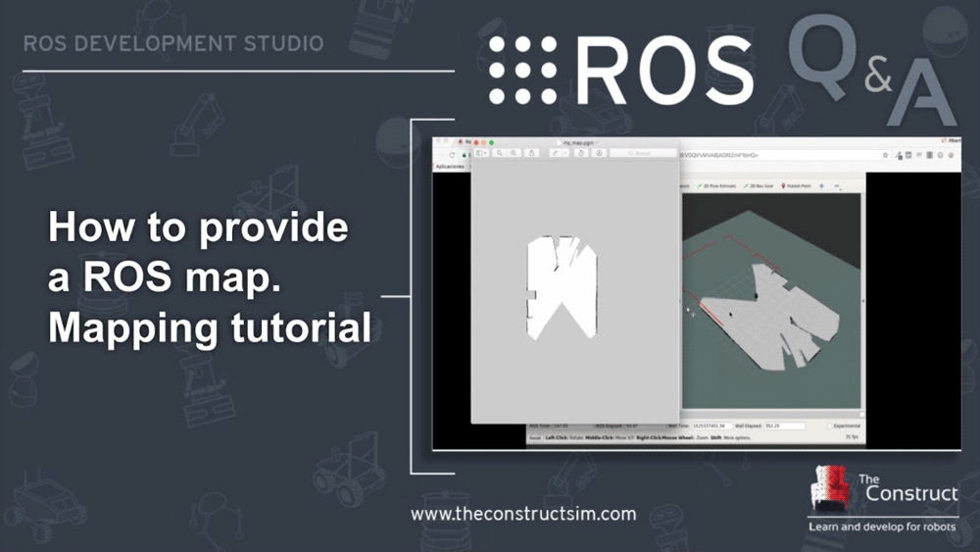The image size is (980, 552).
Task: Open the sidebar view menu in Preview
Action: 481,153
